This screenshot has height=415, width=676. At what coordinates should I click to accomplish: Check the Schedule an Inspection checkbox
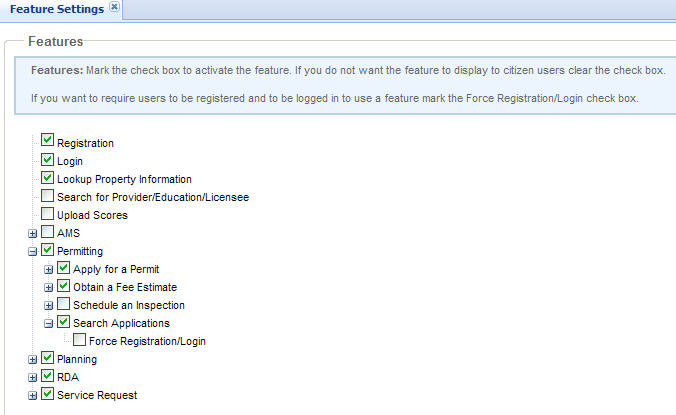point(63,304)
